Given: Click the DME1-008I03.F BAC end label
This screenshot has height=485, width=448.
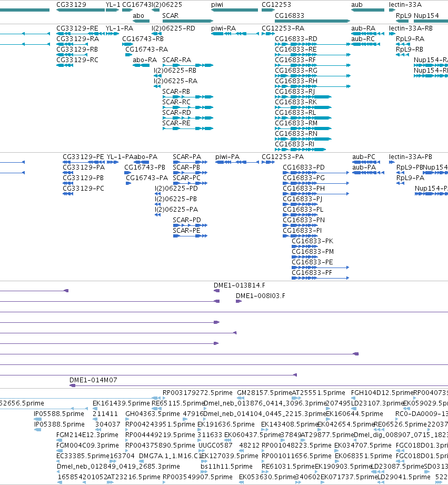Looking at the screenshot, I should coord(261,296).
